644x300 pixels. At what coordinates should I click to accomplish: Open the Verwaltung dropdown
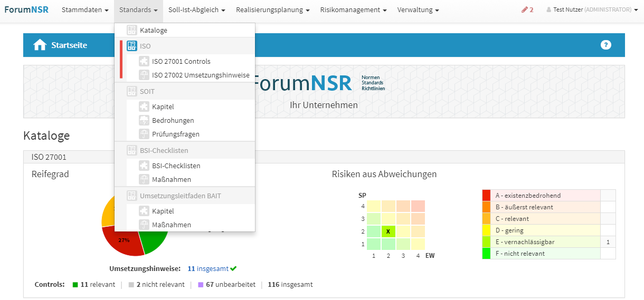418,9
